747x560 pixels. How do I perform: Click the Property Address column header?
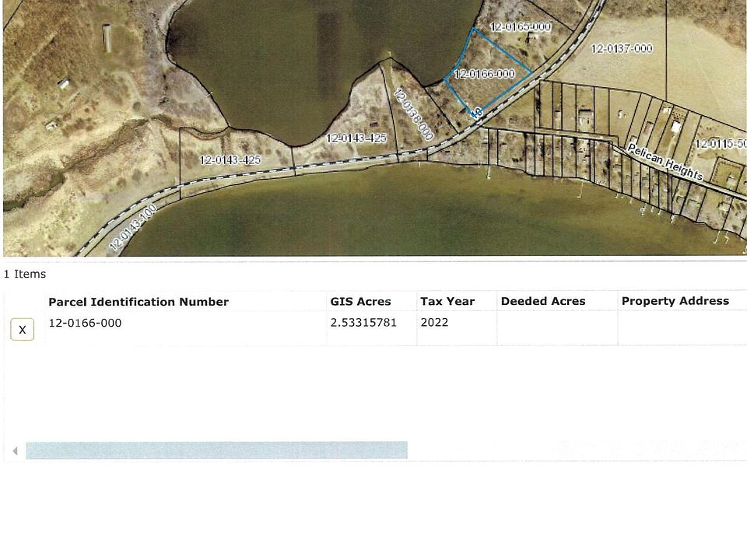(x=675, y=301)
